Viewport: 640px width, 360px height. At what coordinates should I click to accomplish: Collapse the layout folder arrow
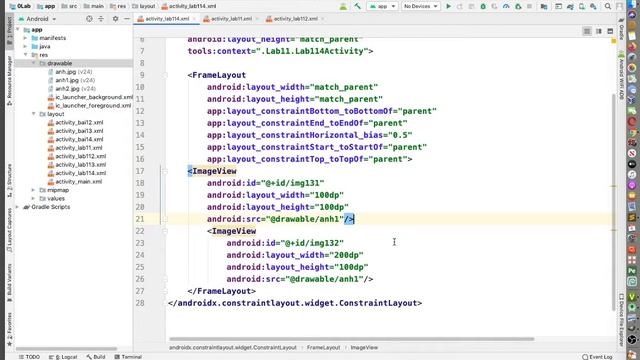[33, 114]
